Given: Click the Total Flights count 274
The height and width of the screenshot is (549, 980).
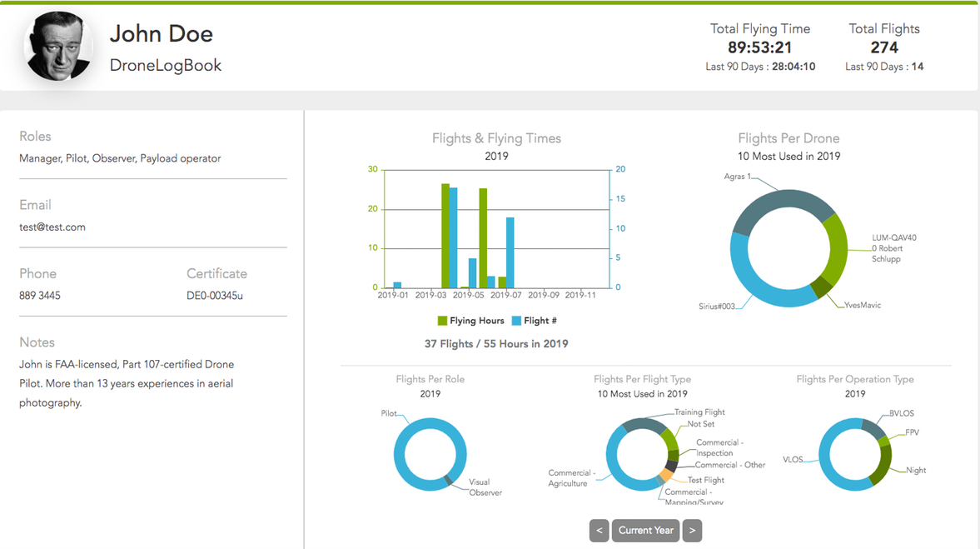Looking at the screenshot, I should point(884,47).
